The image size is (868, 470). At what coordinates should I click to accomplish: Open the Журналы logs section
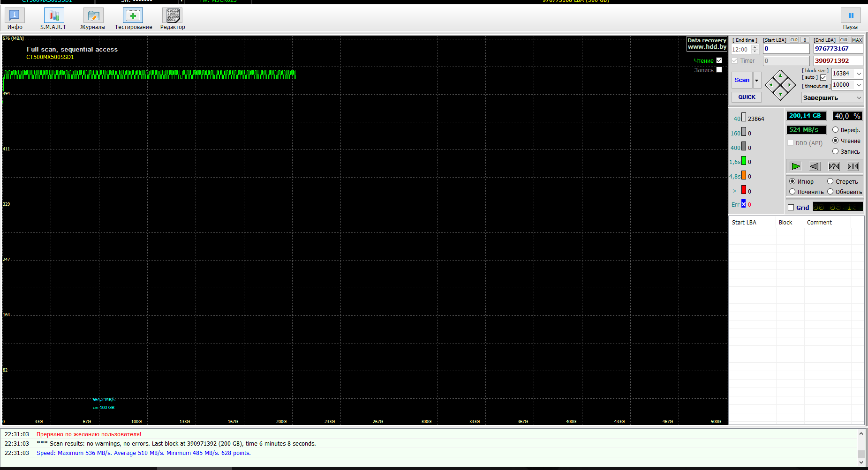pos(93,19)
